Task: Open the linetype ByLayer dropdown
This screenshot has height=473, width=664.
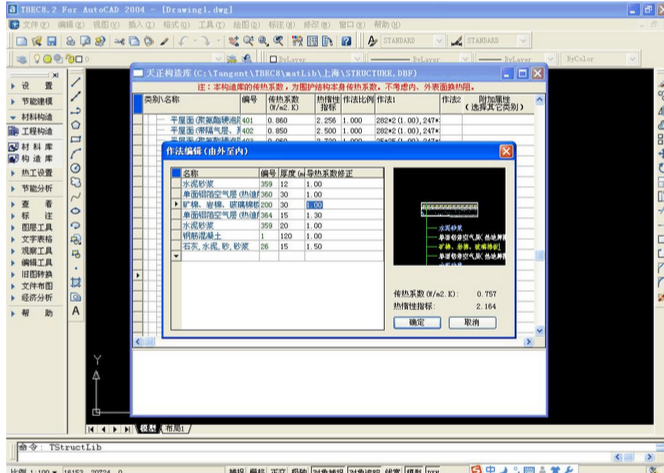Action: tap(465, 59)
